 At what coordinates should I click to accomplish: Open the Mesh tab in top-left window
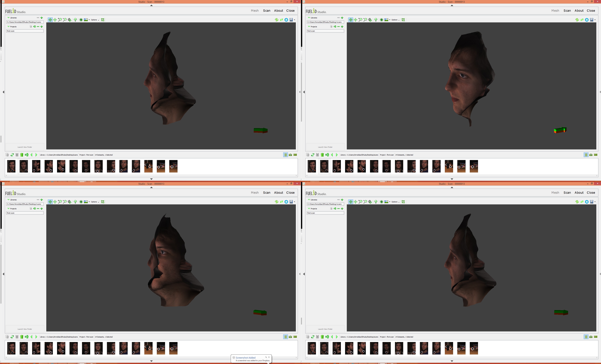pyautogui.click(x=255, y=10)
